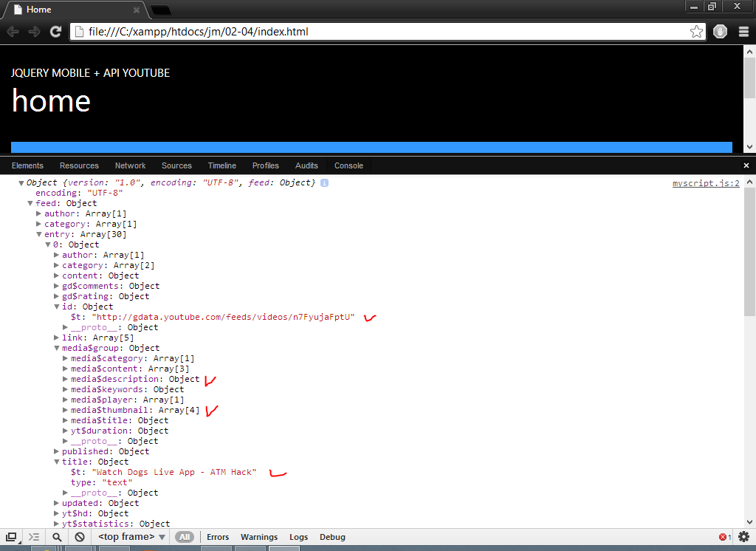Filter console by Debug
The height and width of the screenshot is (551, 756).
[332, 537]
